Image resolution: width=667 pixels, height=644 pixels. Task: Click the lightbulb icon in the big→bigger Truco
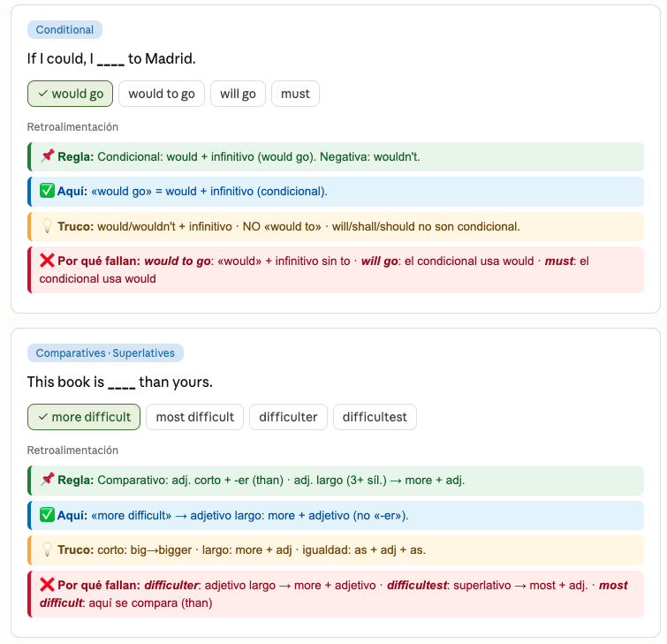[47, 549]
